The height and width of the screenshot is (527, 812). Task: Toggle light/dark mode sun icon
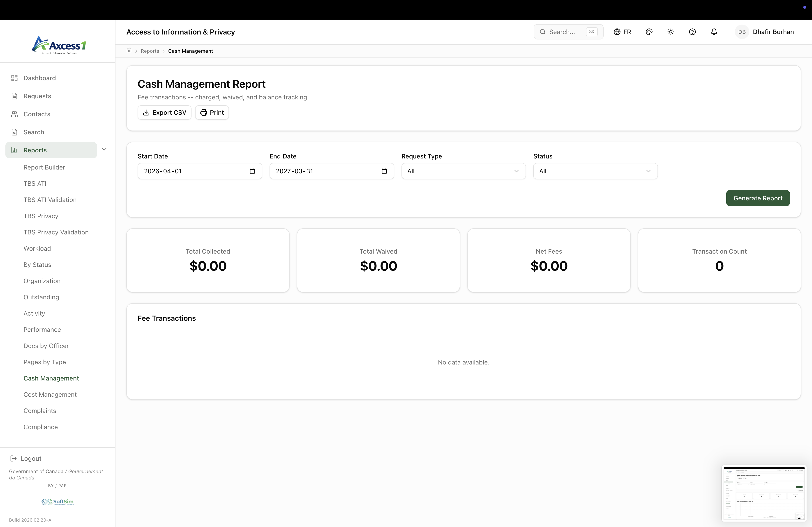point(670,32)
